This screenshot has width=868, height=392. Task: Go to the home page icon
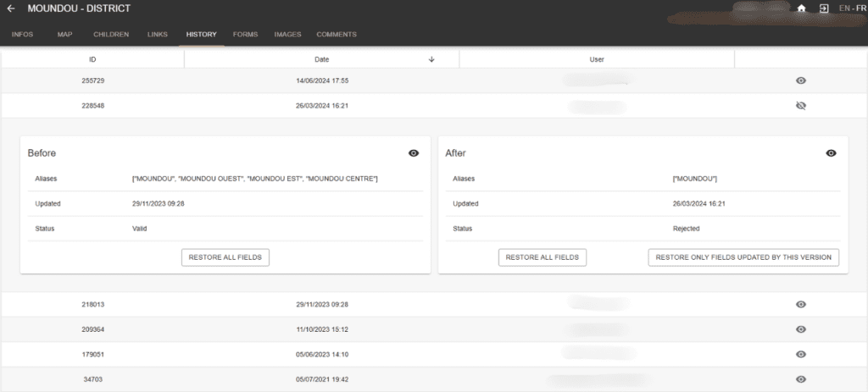[x=801, y=8]
